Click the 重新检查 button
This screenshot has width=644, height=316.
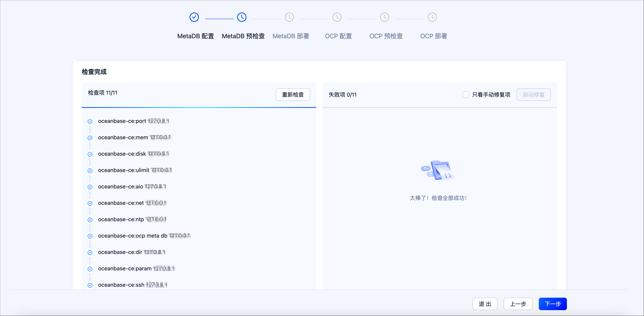tap(293, 94)
